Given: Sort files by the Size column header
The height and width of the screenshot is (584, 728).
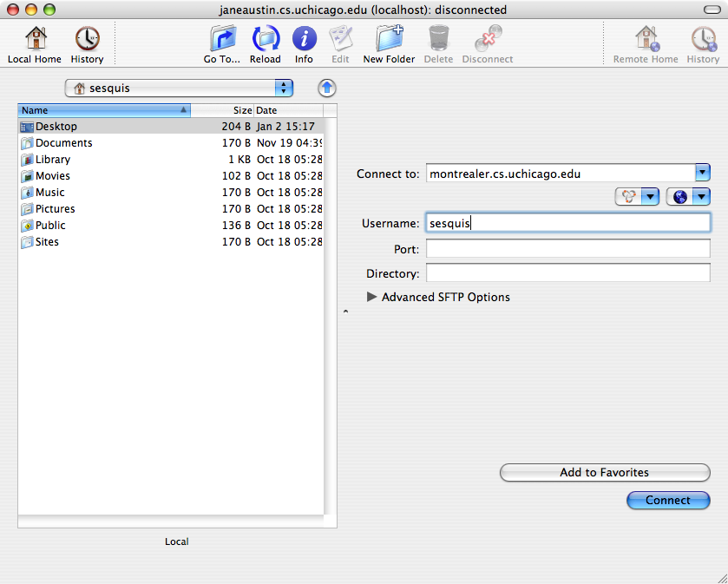Looking at the screenshot, I should click(222, 111).
